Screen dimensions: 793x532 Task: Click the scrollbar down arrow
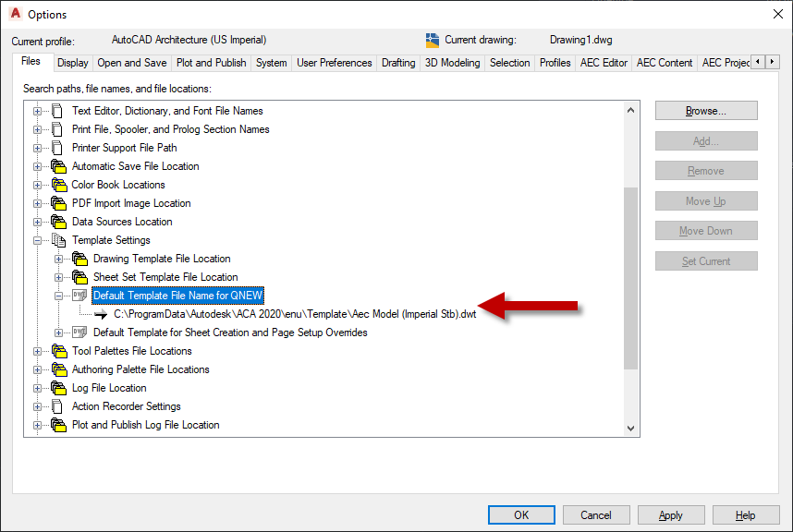point(630,428)
